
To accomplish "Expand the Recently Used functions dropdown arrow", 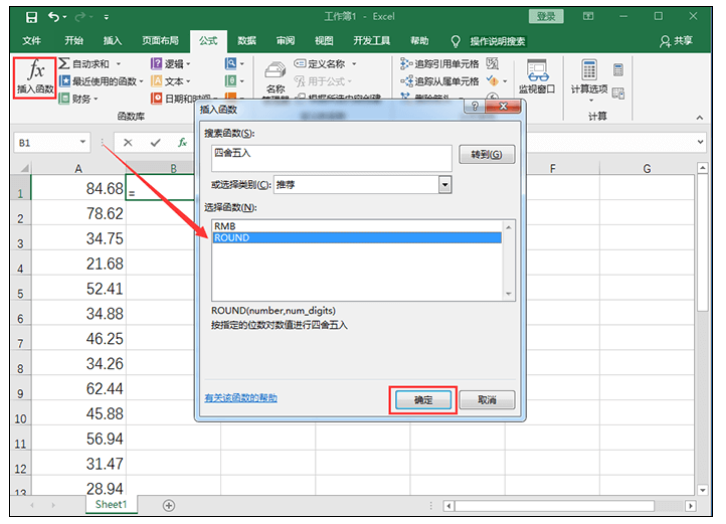I will [x=141, y=81].
